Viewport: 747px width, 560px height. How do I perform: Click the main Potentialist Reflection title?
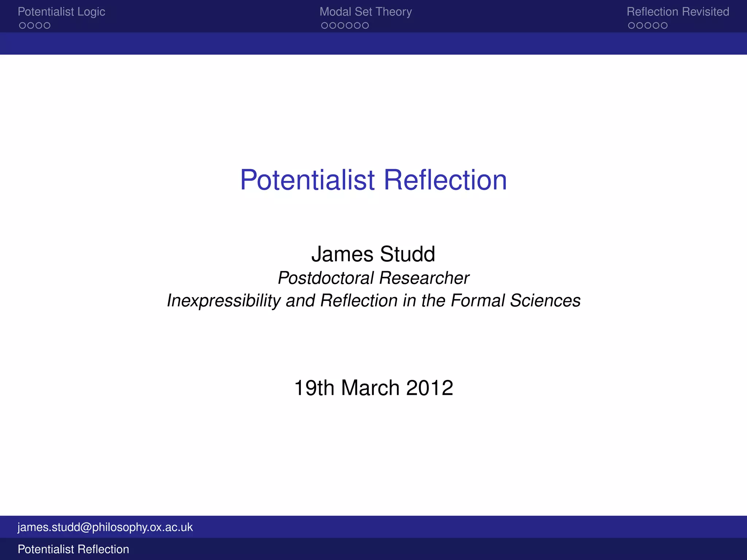[373, 180]
